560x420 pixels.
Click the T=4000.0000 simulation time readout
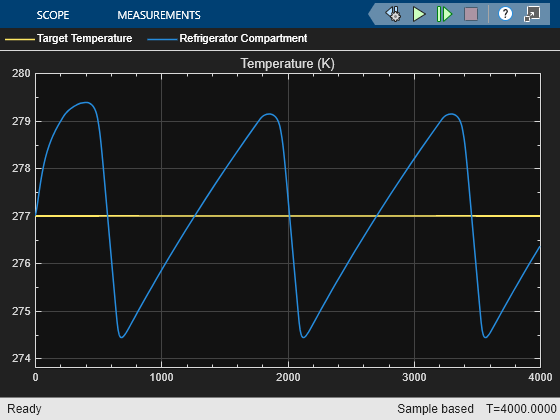pyautogui.click(x=521, y=409)
